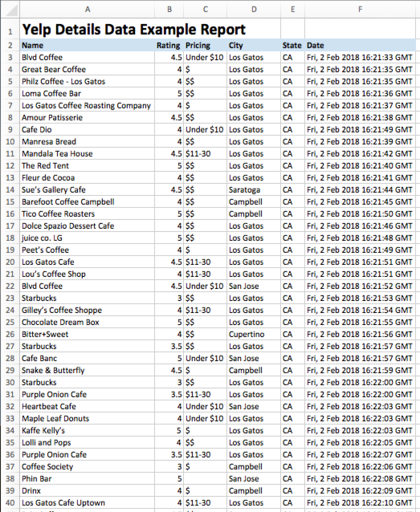
Task: Select column A header
Action: (x=88, y=10)
